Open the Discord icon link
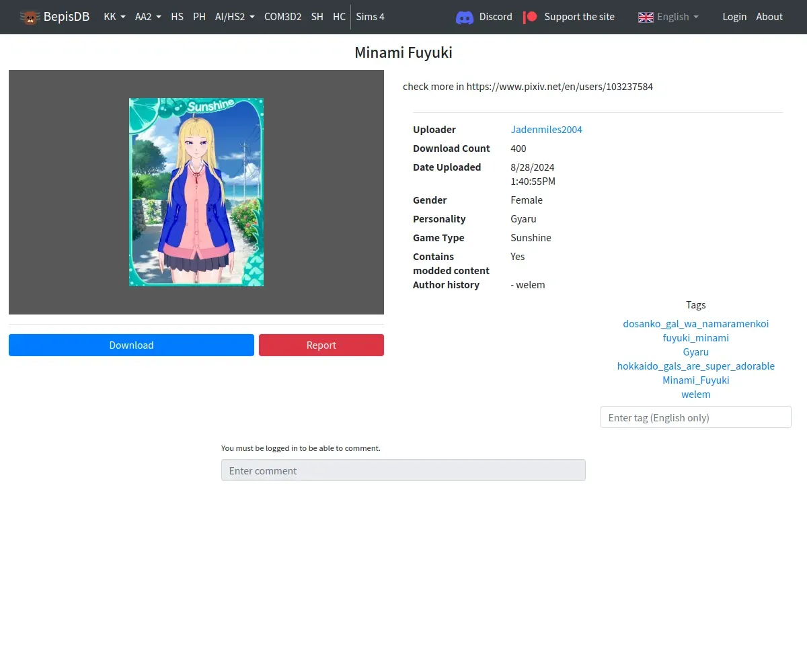807x672 pixels. (465, 17)
